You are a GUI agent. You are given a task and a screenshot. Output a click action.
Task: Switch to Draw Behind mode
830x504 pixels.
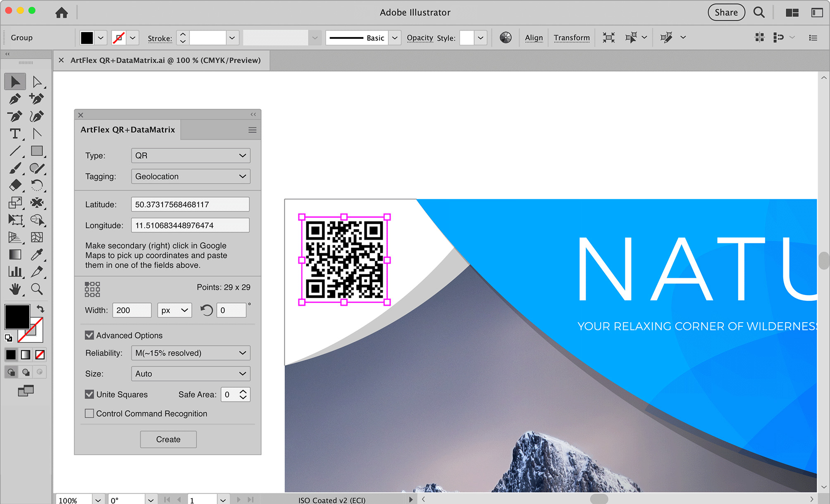pos(26,372)
